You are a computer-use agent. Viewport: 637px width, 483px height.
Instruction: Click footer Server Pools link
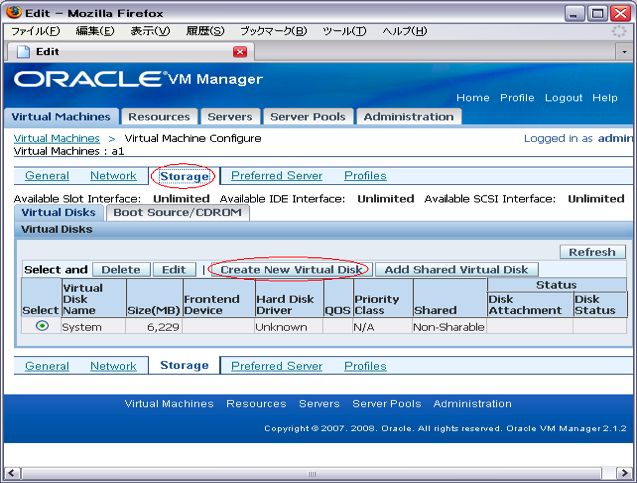387,404
